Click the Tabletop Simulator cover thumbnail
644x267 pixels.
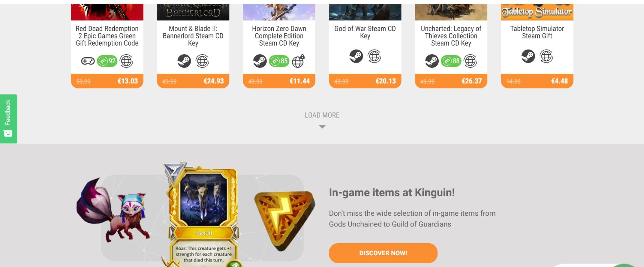point(537,12)
